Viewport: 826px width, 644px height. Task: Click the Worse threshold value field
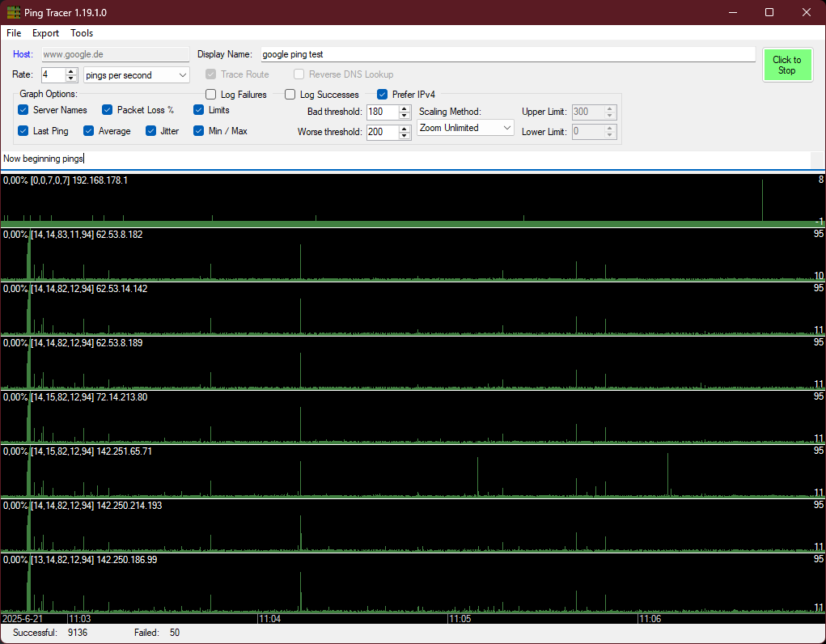pos(383,132)
